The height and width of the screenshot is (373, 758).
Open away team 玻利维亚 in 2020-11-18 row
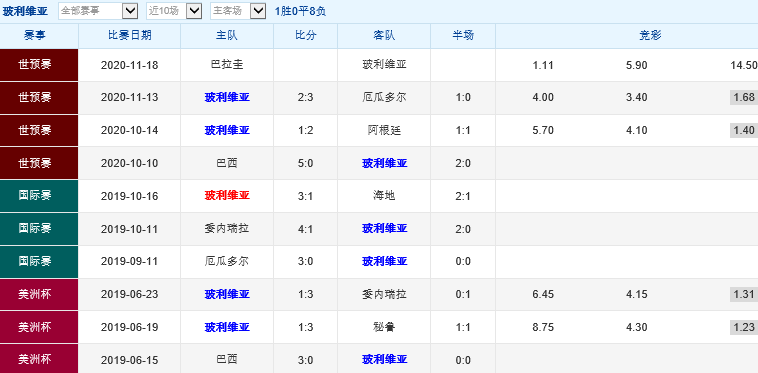[384, 64]
